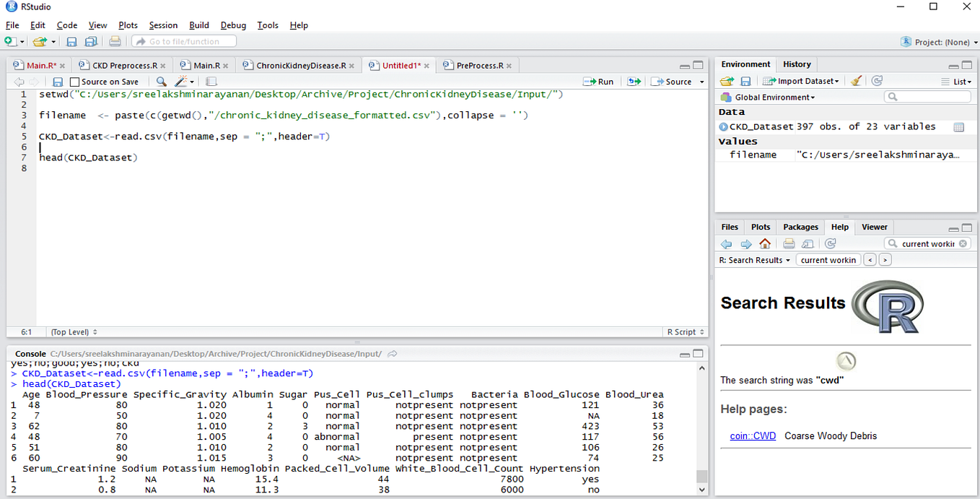Click the compile report notebook icon
Viewport: 980px width, 499px height.
click(x=211, y=82)
